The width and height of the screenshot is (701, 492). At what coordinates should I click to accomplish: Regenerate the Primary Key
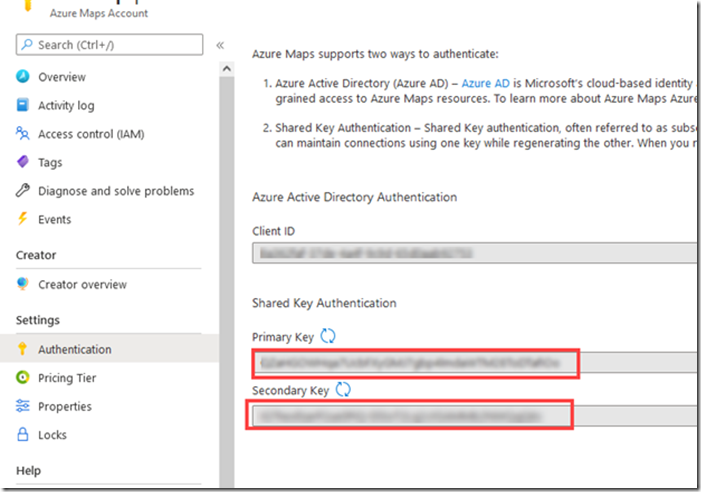coord(328,336)
